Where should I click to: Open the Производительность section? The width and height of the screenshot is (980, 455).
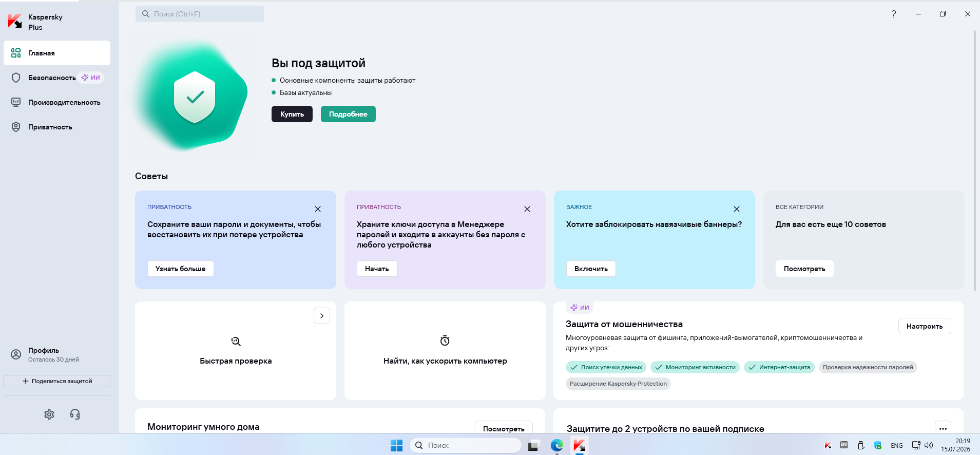57,102
